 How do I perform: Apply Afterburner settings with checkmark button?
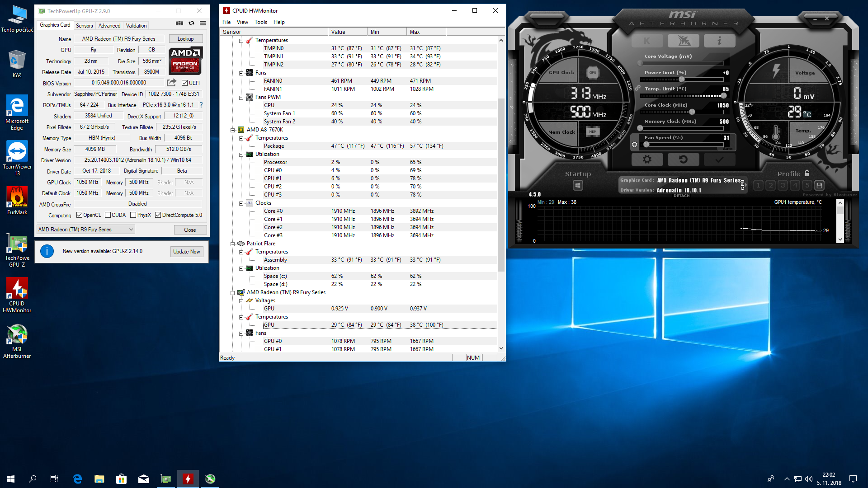(x=719, y=159)
